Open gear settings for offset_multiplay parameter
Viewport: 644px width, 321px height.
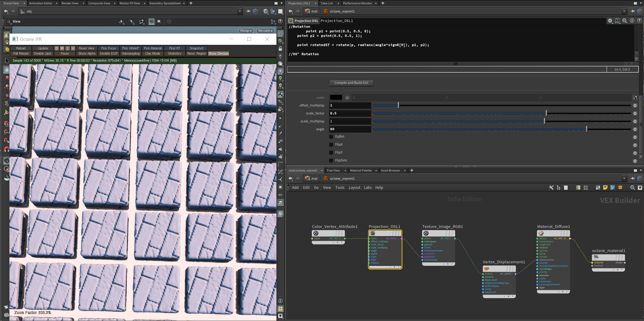(x=635, y=106)
